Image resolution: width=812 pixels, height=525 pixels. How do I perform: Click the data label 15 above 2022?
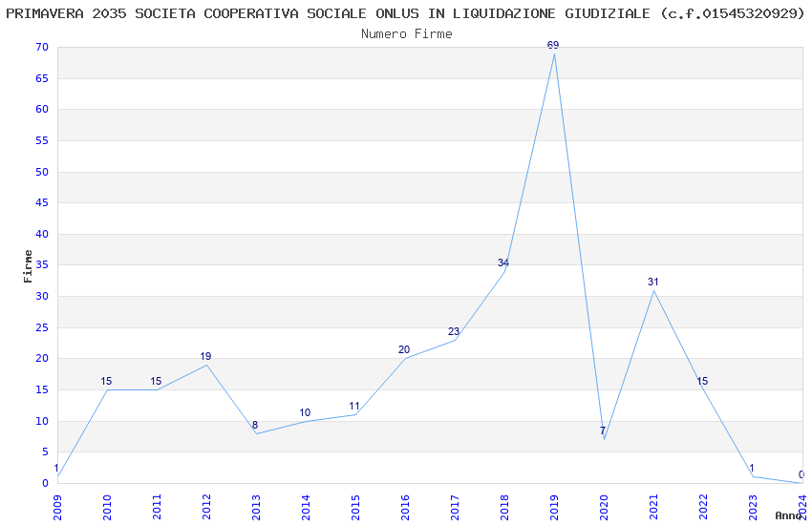click(702, 381)
